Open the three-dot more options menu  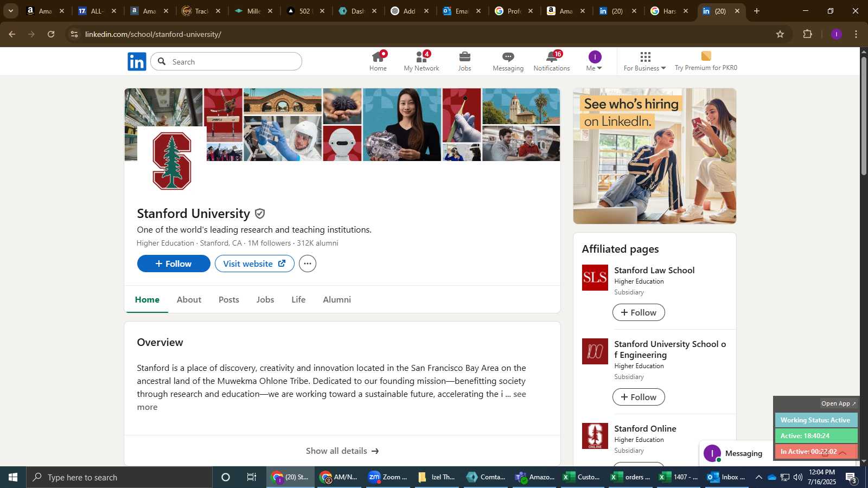[308, 264]
